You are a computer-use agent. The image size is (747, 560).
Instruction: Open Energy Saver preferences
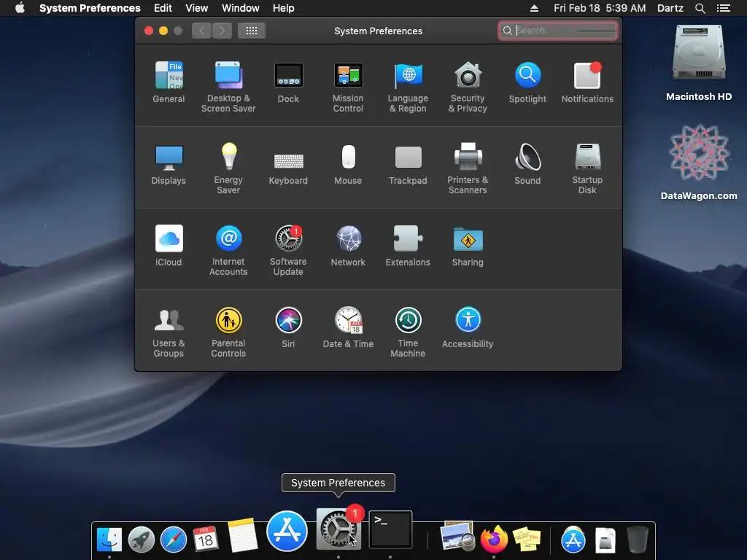tap(228, 168)
